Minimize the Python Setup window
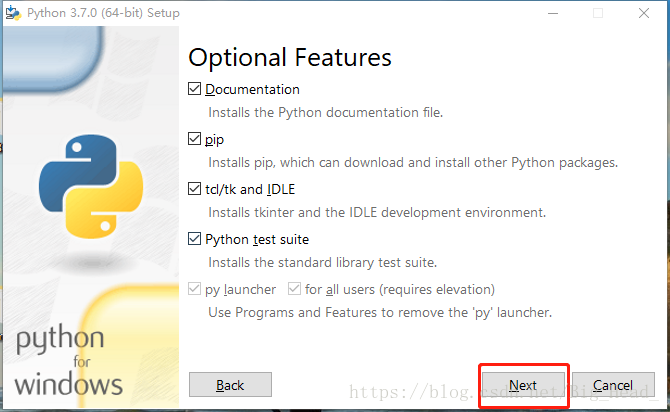Screen dimensions: 670x412 (x=553, y=13)
